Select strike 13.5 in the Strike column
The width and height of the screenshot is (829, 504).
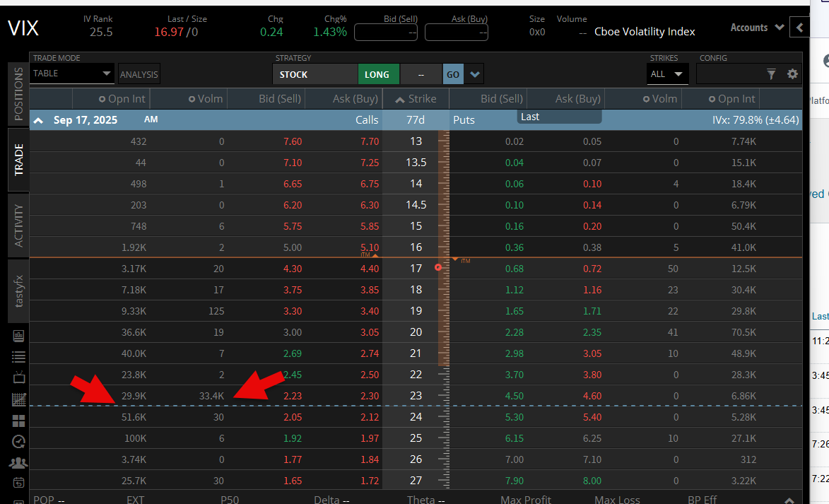pos(416,163)
